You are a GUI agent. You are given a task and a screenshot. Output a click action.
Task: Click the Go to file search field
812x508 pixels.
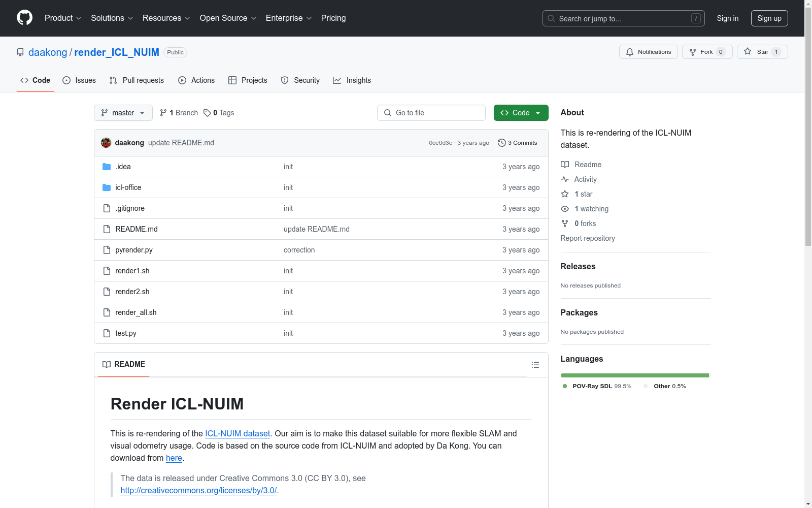pyautogui.click(x=431, y=113)
